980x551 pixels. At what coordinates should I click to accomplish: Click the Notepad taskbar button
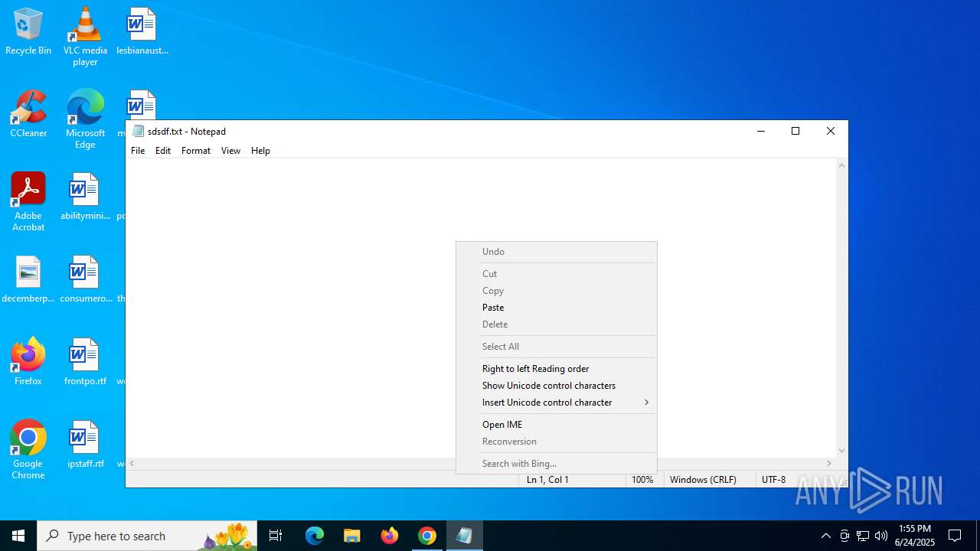tap(465, 536)
